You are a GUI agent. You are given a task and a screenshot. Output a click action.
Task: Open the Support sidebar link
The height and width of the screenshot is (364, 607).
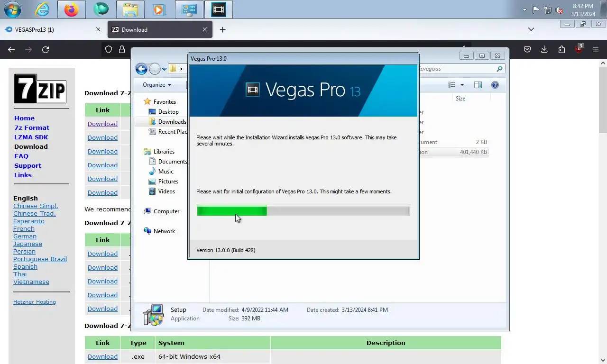click(28, 165)
